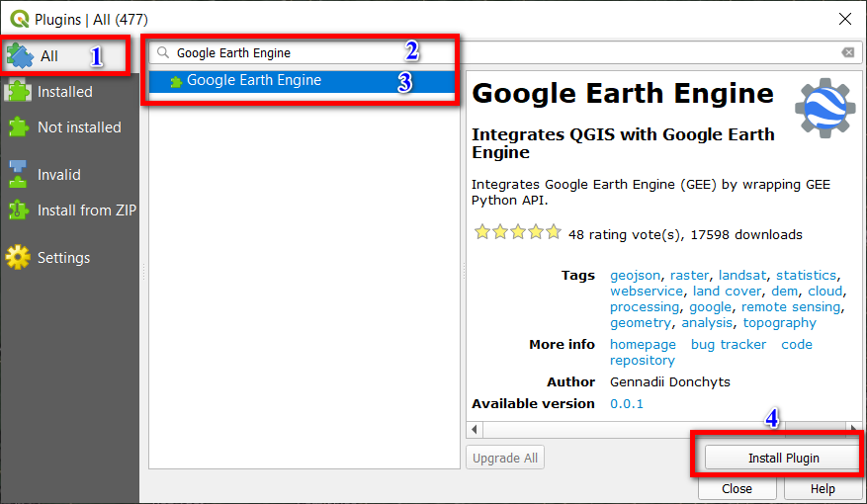Click the plugin icon beside Google Earth Engine row
This screenshot has width=867, height=504.
click(176, 82)
